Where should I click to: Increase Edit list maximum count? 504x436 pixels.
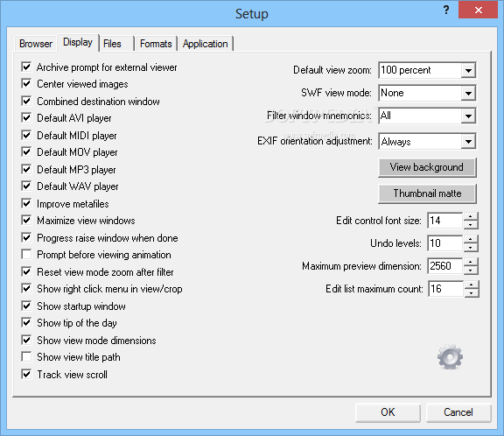click(x=472, y=285)
